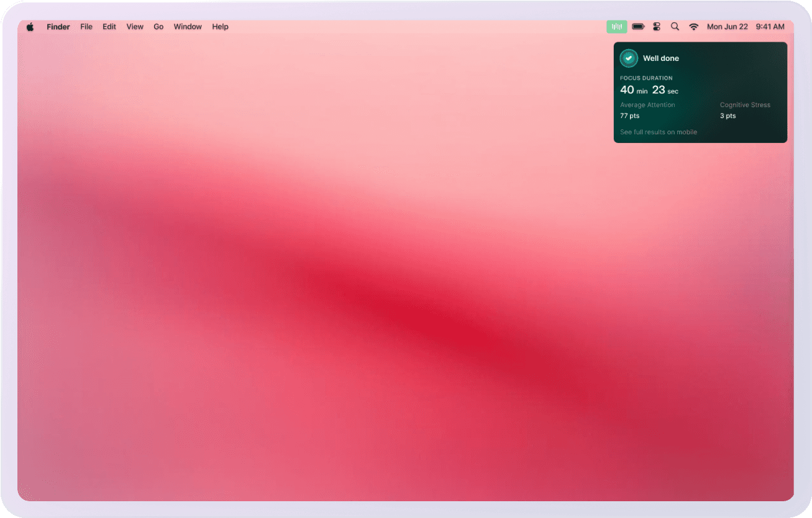Click the checkmark badge in notification
The image size is (812, 518).
(x=629, y=58)
